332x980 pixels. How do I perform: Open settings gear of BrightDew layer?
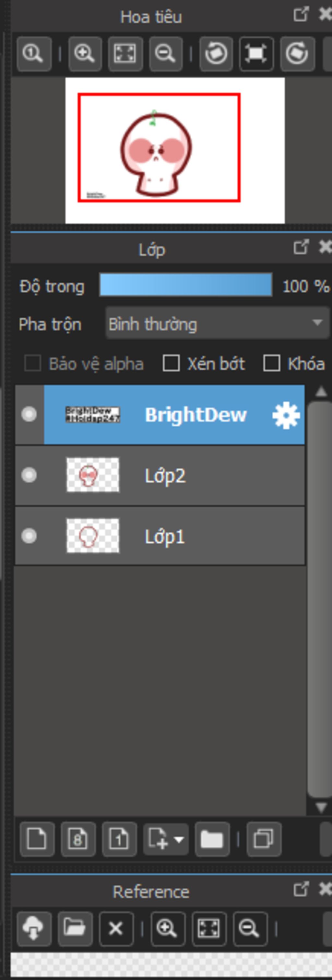click(286, 415)
